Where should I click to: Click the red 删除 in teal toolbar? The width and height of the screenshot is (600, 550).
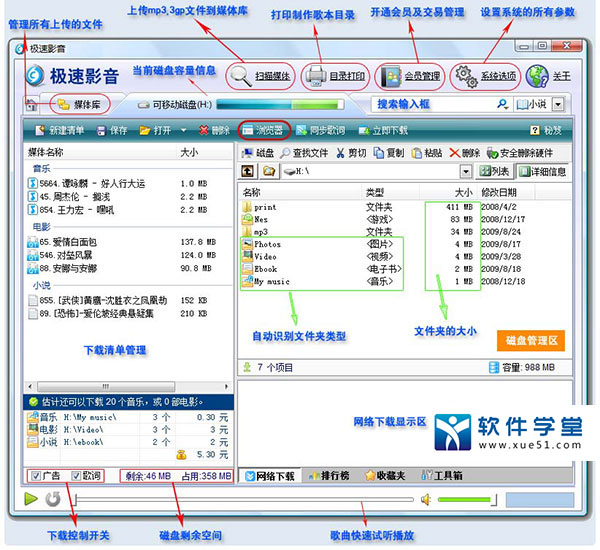pos(214,131)
